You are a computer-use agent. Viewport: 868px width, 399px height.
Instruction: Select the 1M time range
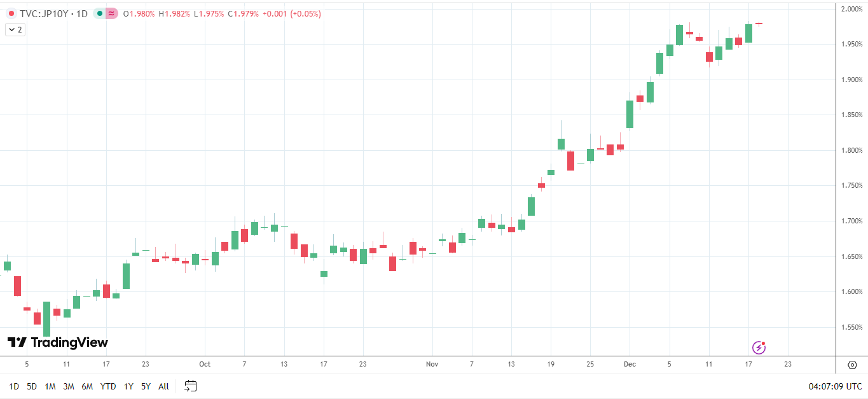[50, 386]
